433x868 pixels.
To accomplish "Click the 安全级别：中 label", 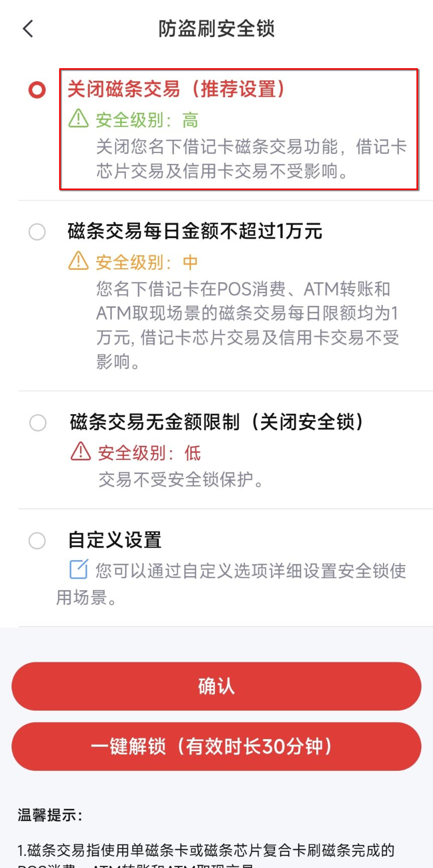I will [147, 263].
